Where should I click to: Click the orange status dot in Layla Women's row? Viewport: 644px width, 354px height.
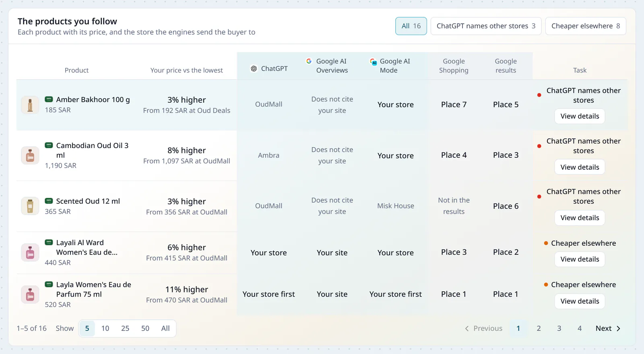point(546,284)
